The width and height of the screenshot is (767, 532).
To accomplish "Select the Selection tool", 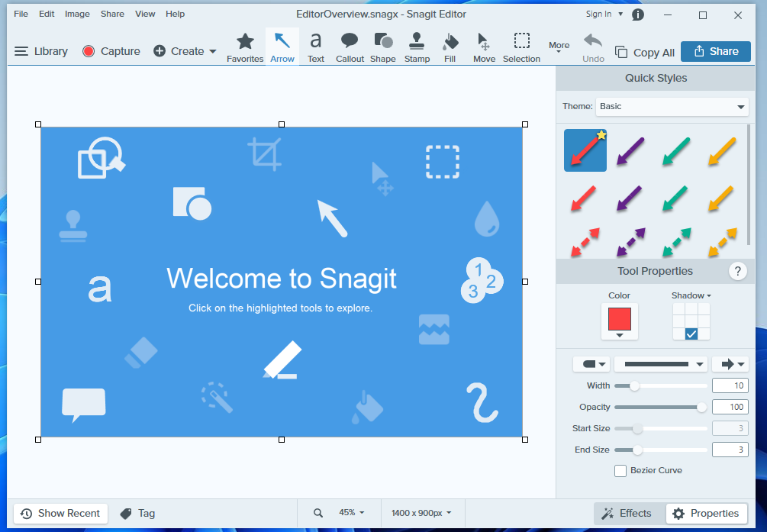I will pyautogui.click(x=521, y=47).
